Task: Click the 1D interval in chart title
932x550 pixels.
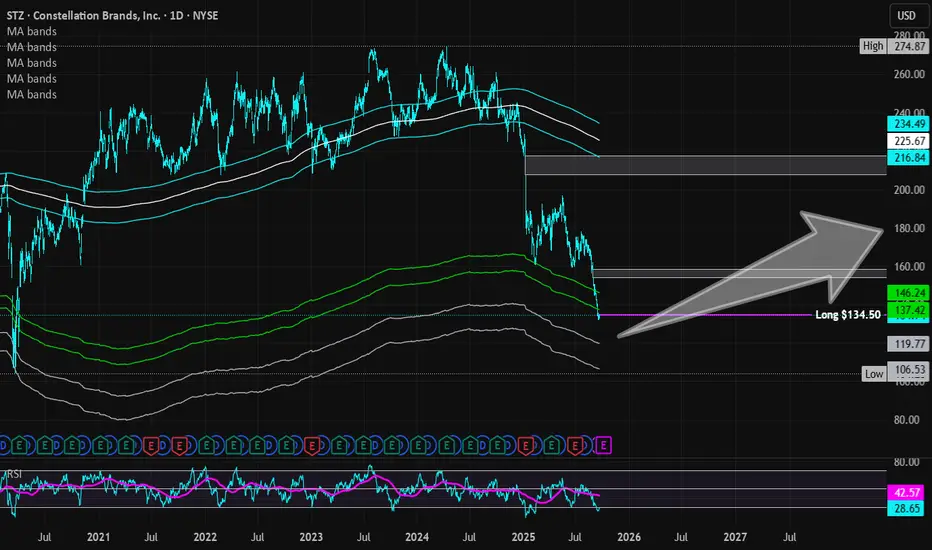Action: tap(177, 15)
